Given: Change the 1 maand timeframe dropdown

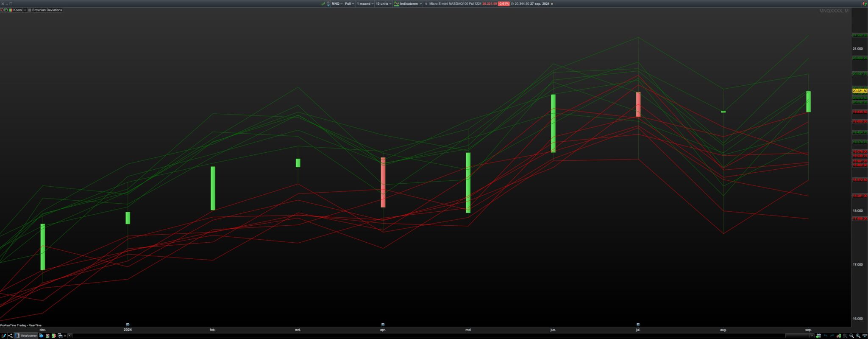Looking at the screenshot, I should [x=365, y=4].
